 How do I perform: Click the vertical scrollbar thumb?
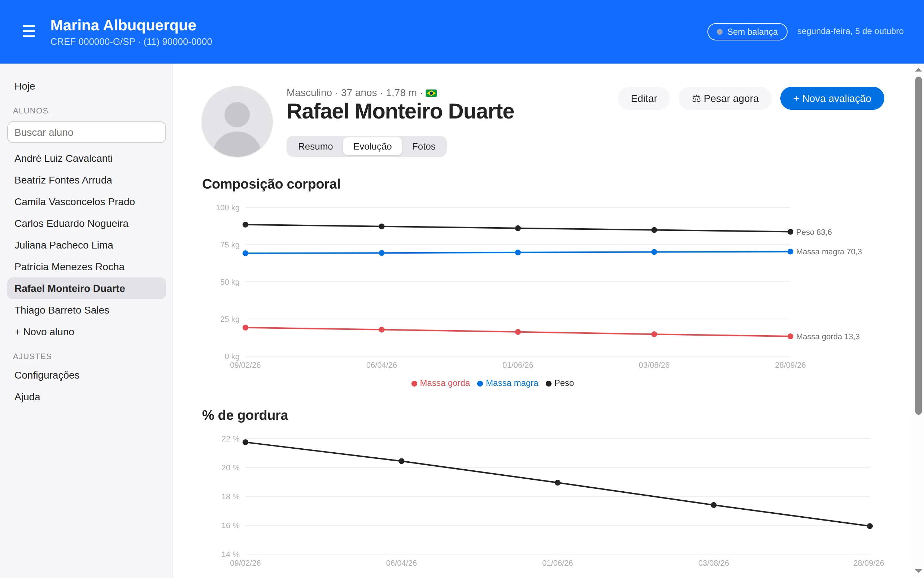pos(918,245)
